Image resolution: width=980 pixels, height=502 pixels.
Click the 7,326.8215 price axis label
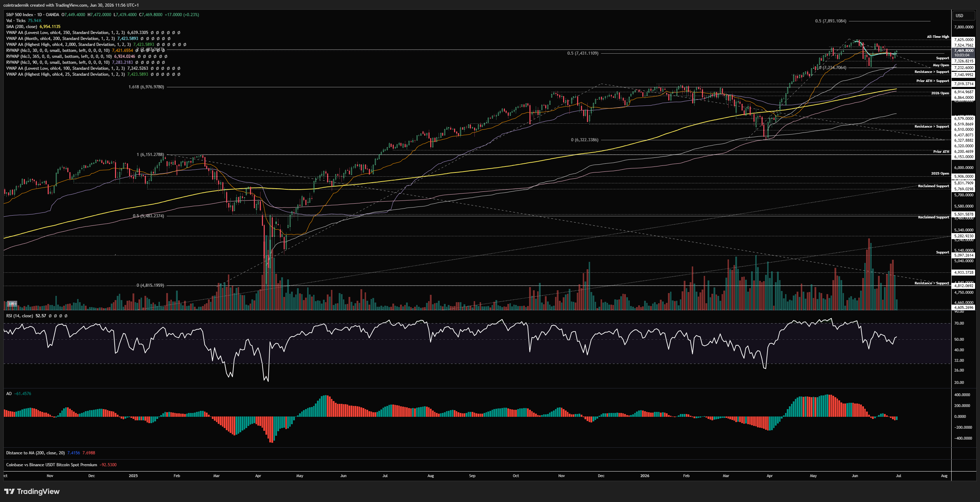click(964, 61)
